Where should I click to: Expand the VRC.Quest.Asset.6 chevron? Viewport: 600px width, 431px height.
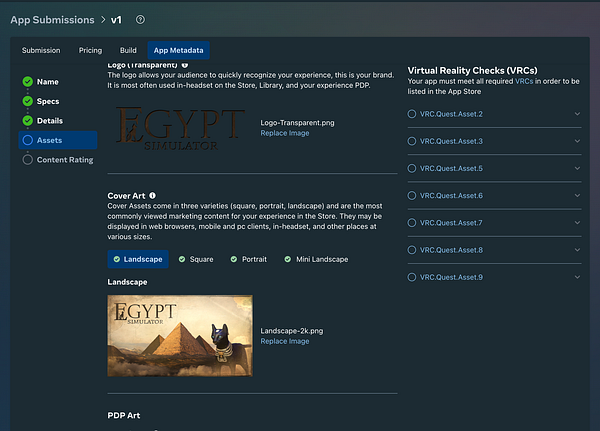click(x=577, y=195)
